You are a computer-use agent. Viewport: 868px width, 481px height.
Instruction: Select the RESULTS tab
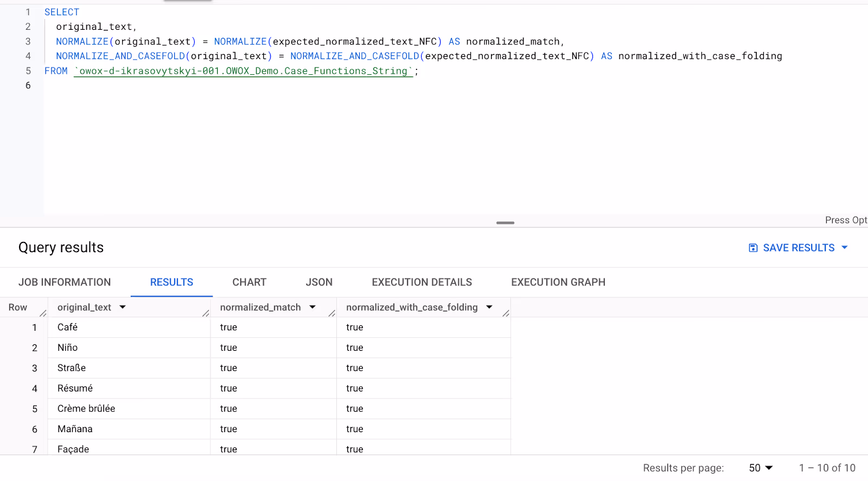[x=171, y=282]
